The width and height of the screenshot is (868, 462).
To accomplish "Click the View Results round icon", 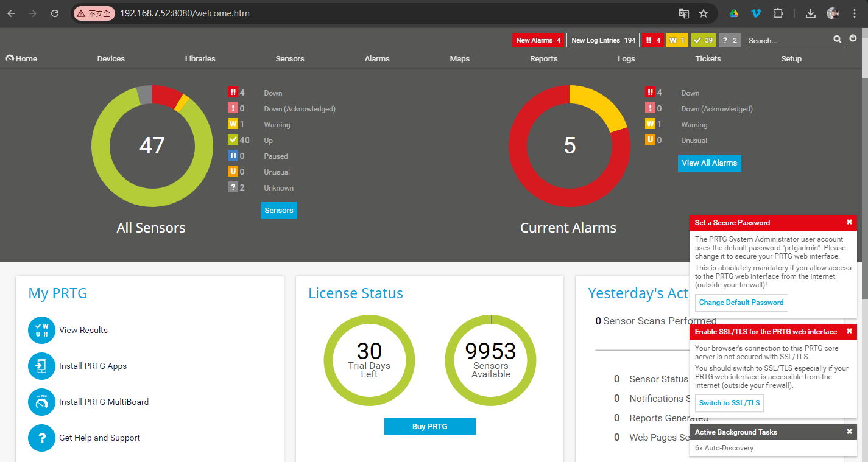I will [x=41, y=331].
